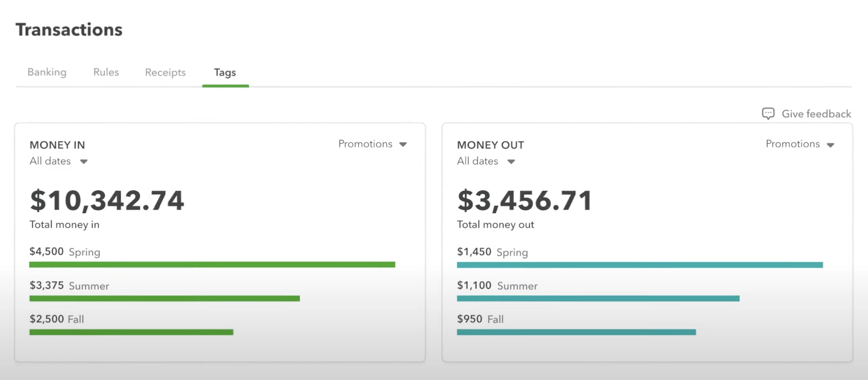The image size is (868, 380).
Task: Click the $10,342.74 total money in amount
Action: (x=107, y=201)
